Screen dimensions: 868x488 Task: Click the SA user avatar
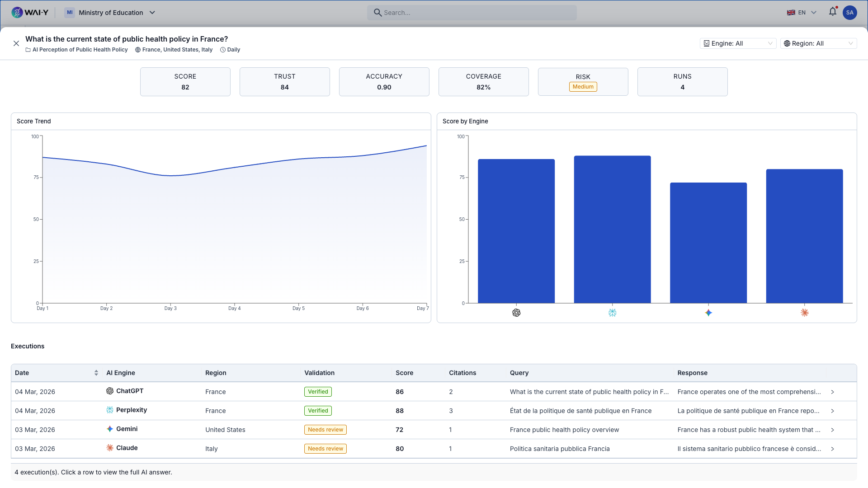(850, 12)
